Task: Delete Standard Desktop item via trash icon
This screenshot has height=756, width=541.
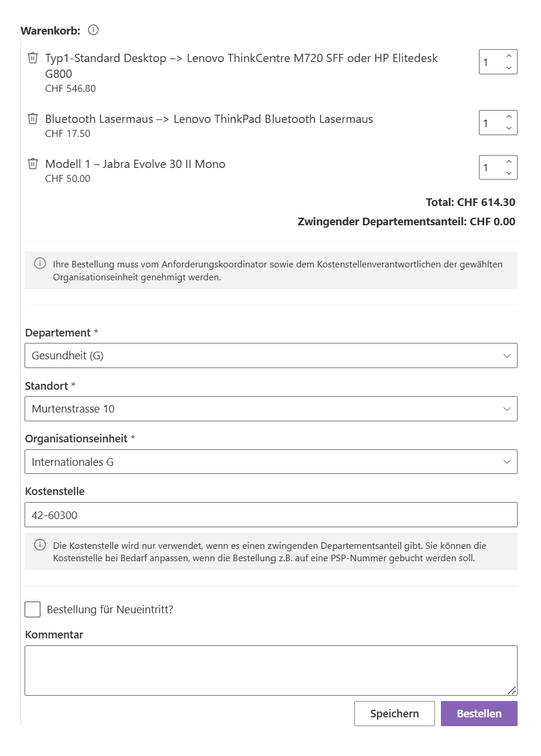Action: (x=33, y=58)
